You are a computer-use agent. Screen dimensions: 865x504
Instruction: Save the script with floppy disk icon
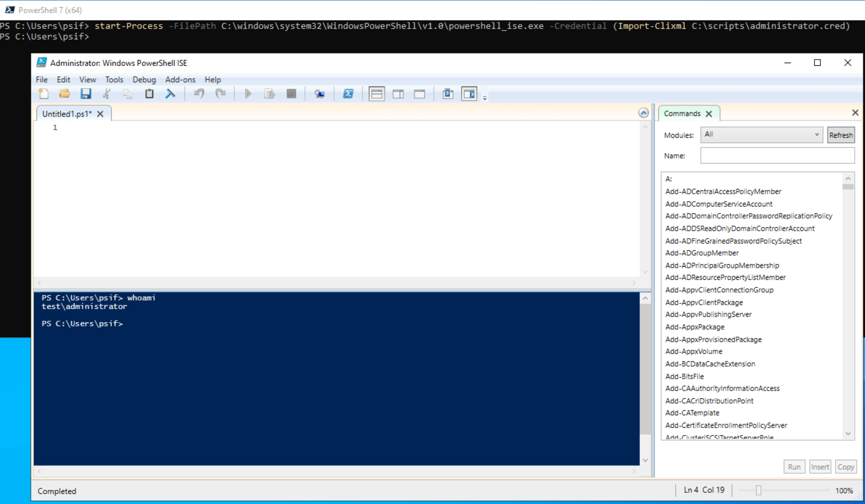tap(86, 94)
